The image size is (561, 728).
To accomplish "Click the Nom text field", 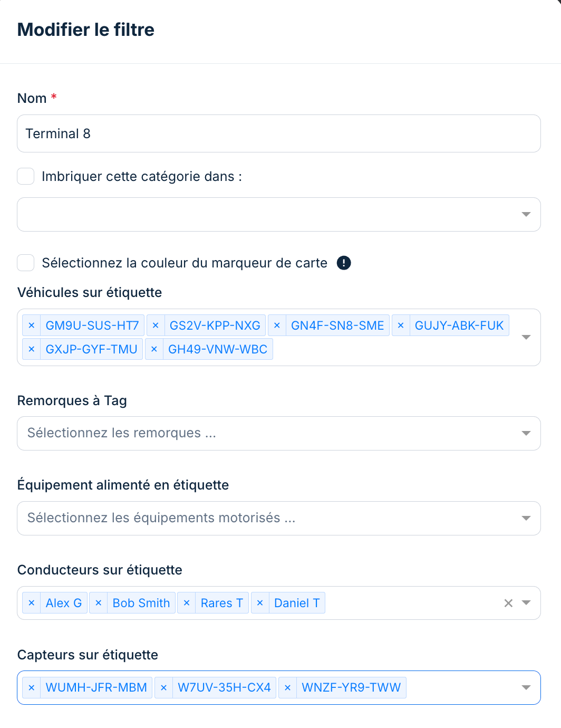I will 278,133.
